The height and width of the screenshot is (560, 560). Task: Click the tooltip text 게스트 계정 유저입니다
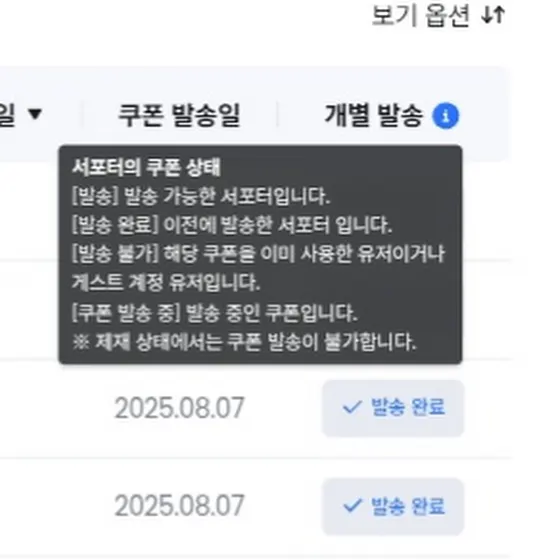[166, 283]
